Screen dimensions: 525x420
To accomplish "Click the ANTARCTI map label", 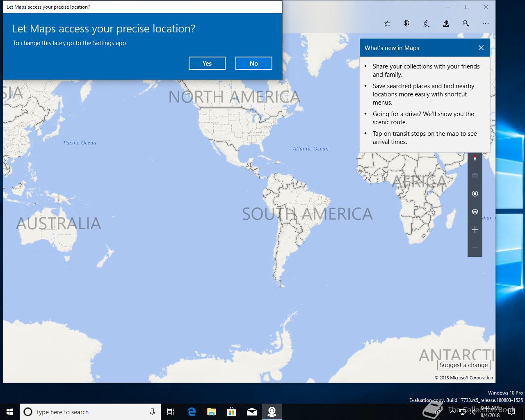I will pos(457,355).
